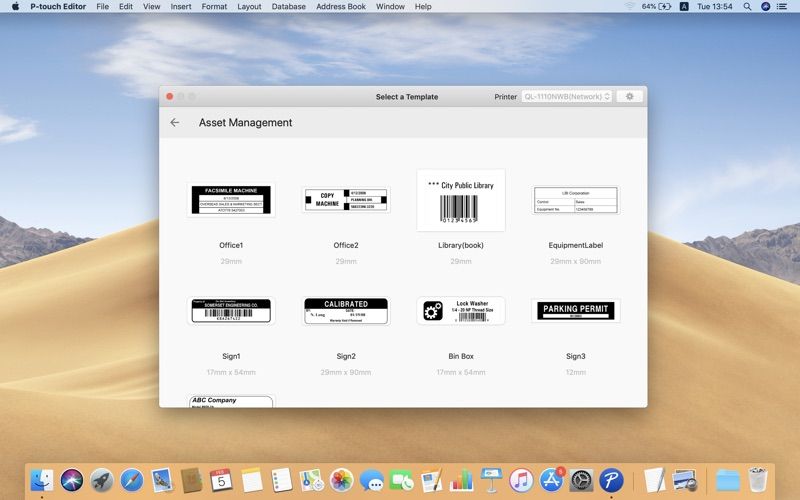Click the Sign1 label text

pos(231,356)
